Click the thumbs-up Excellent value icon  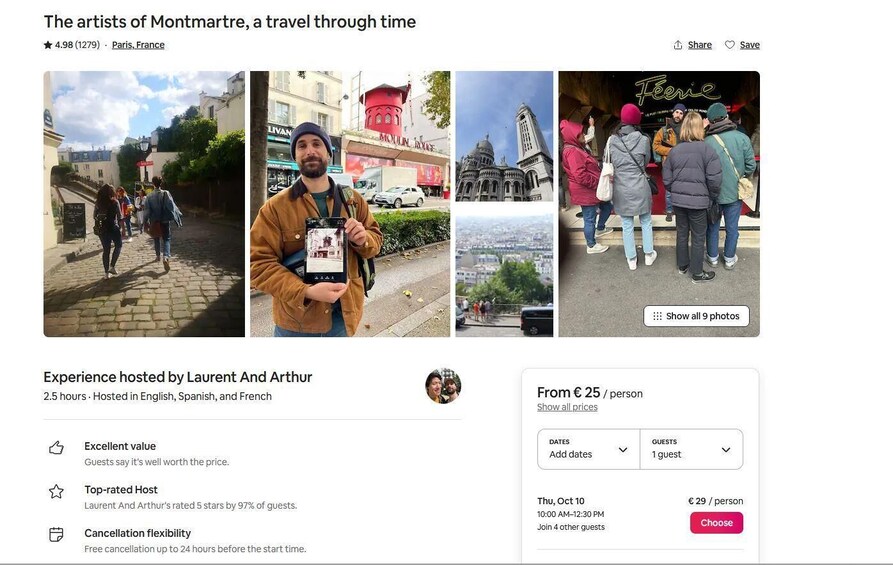(56, 448)
